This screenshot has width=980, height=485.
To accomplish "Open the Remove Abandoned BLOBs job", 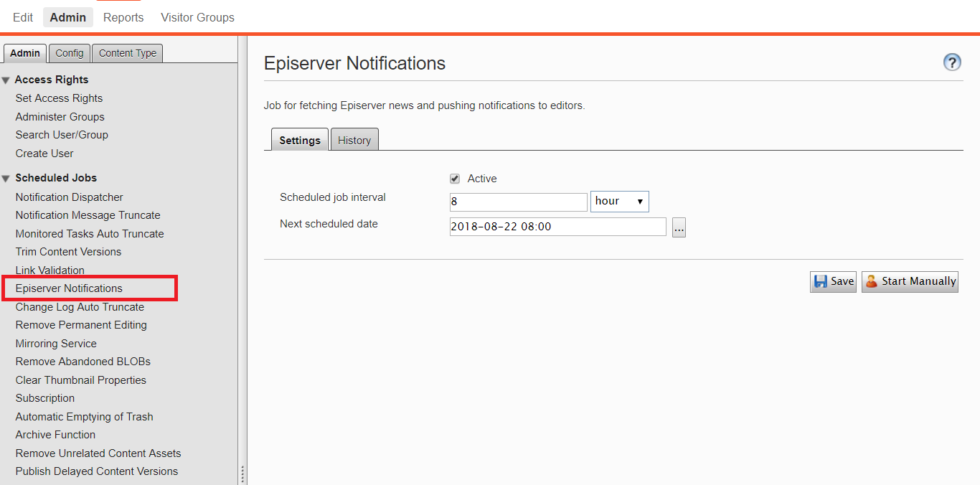I will click(83, 362).
